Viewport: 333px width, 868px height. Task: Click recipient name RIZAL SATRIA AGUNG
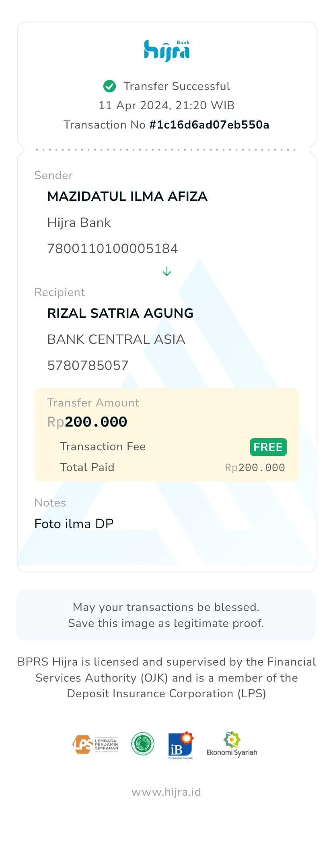tap(120, 313)
